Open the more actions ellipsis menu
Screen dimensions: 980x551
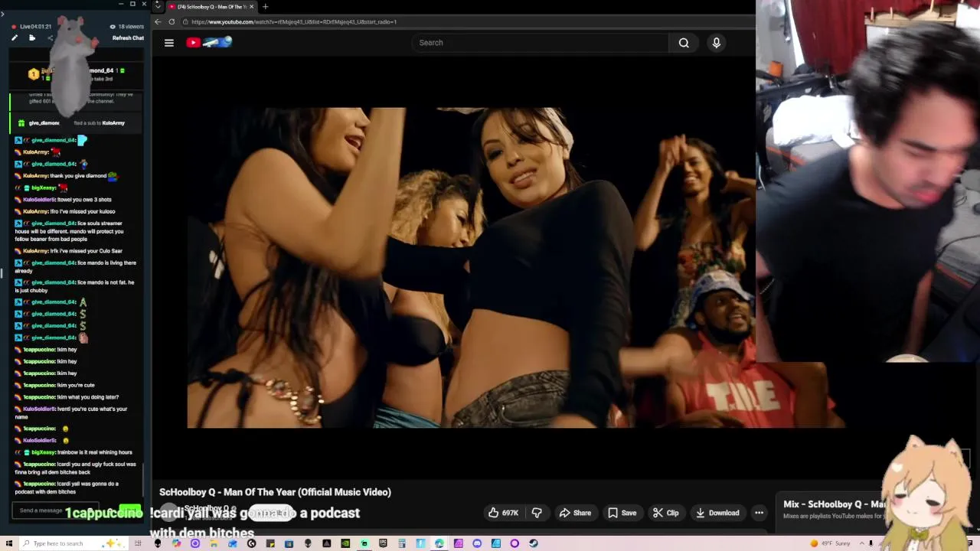[759, 513]
